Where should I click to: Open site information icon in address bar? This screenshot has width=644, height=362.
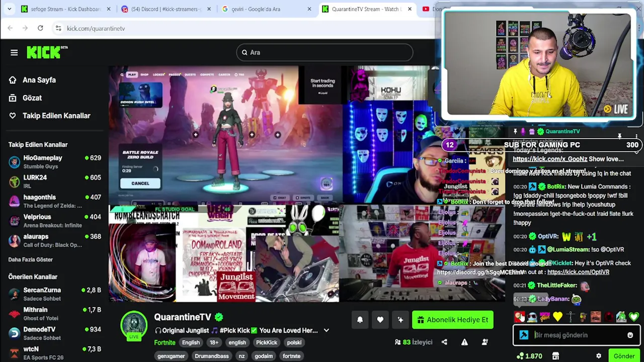(58, 28)
